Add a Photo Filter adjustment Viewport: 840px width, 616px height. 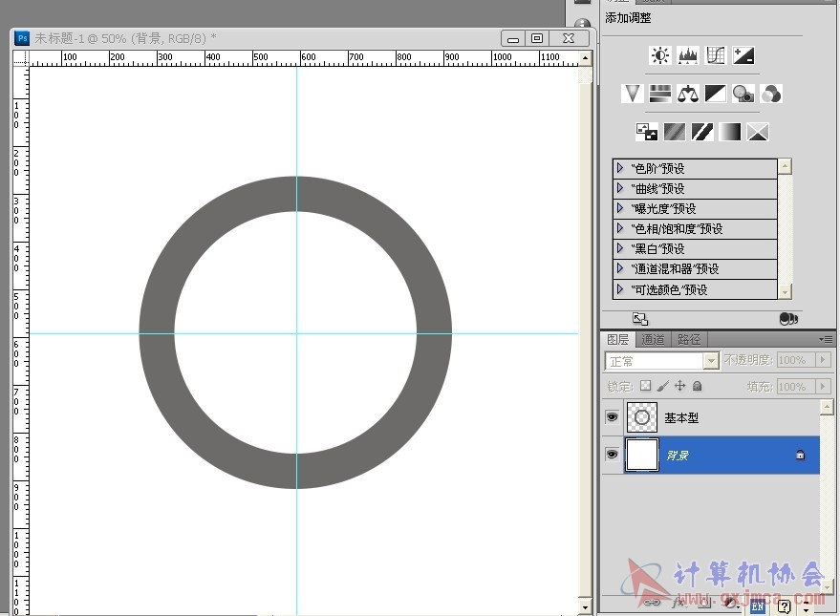(x=743, y=94)
